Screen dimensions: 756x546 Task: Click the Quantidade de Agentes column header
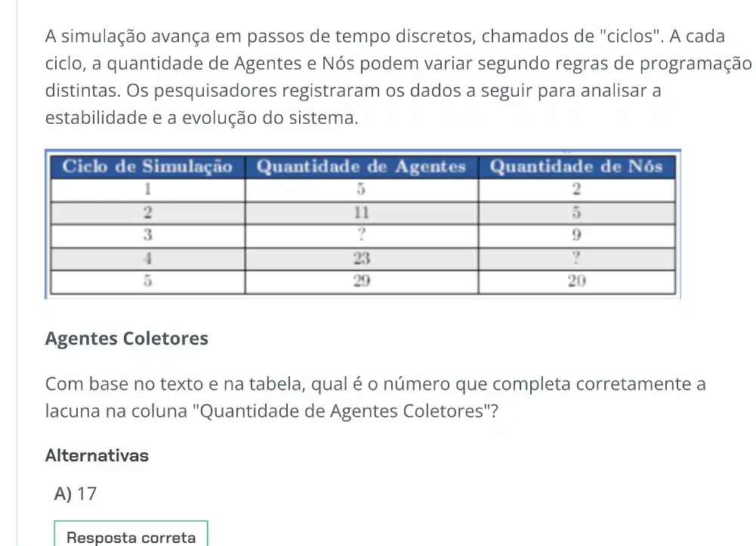pos(362,167)
